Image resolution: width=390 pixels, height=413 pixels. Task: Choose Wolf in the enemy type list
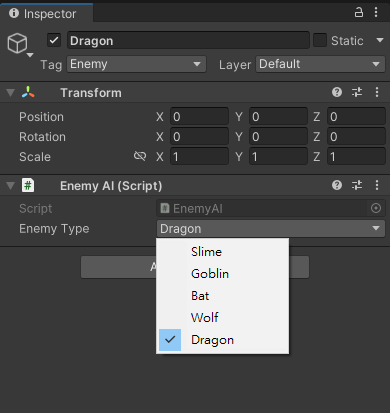click(222, 318)
